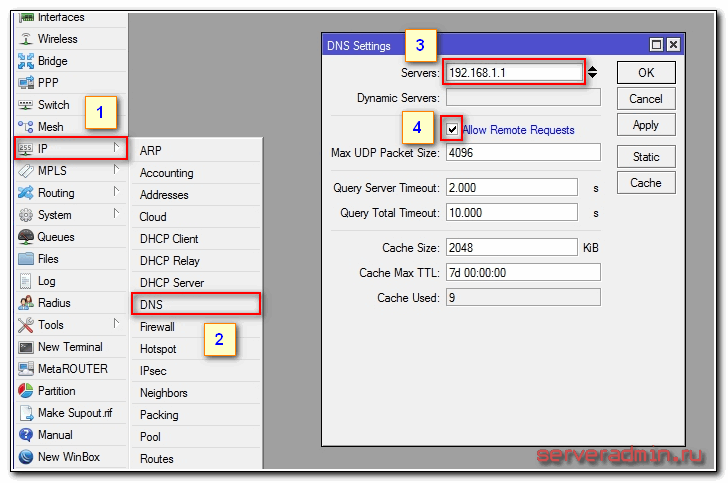Click the Apply button
Screen dimensions: 728x483
646,125
